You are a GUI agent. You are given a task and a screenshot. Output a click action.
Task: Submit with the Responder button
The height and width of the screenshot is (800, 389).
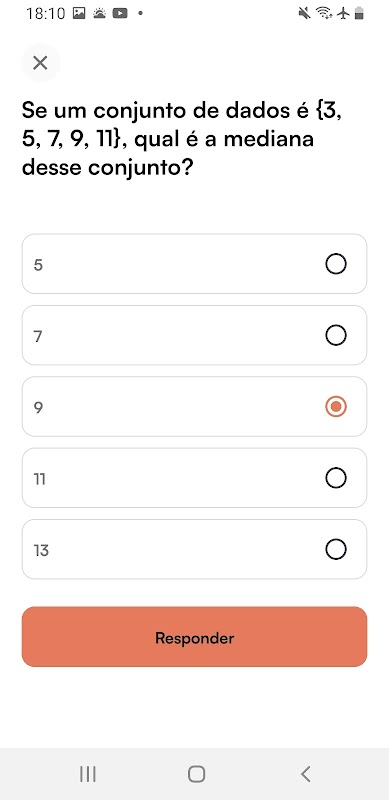click(194, 637)
